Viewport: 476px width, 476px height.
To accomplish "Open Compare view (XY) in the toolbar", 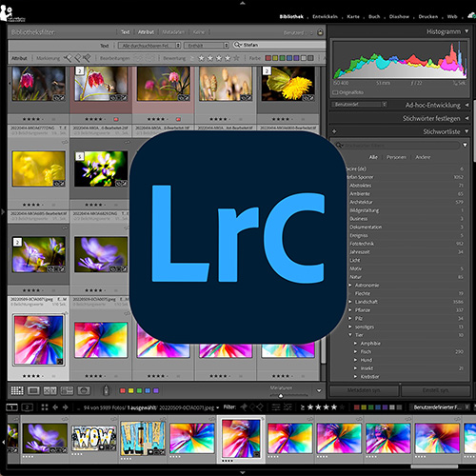I will click(x=50, y=390).
